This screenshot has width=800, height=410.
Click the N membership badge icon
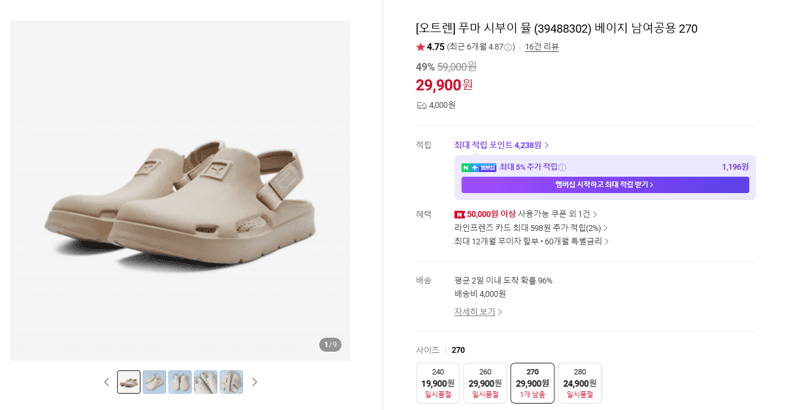pyautogui.click(x=479, y=167)
